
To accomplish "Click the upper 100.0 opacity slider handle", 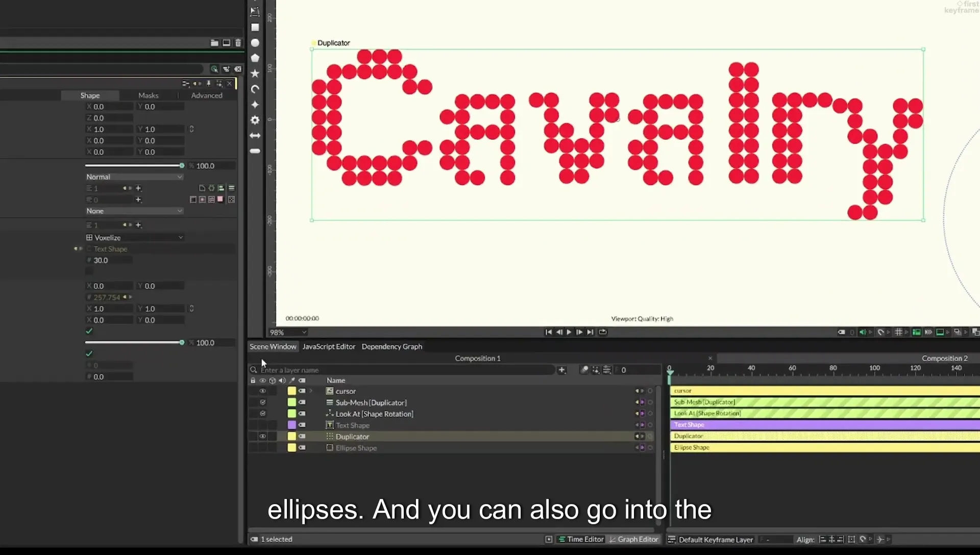I will pyautogui.click(x=182, y=166).
